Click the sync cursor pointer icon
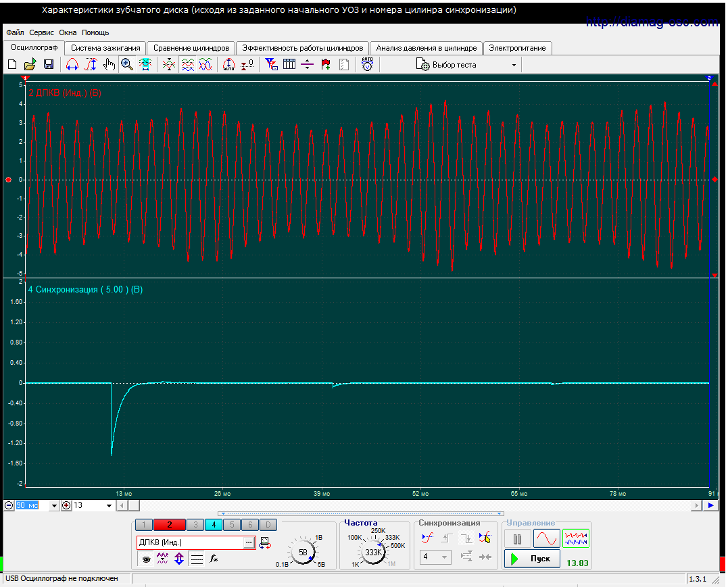 click(x=485, y=538)
